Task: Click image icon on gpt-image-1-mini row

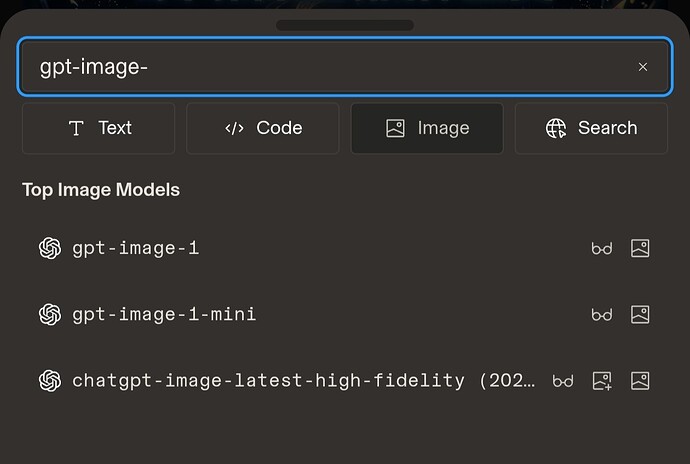Action: (x=640, y=314)
